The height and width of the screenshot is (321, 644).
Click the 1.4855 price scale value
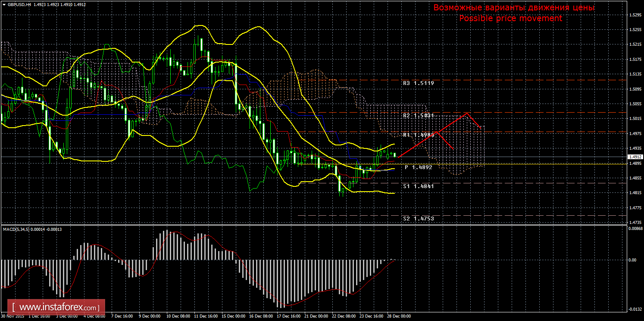(635, 178)
